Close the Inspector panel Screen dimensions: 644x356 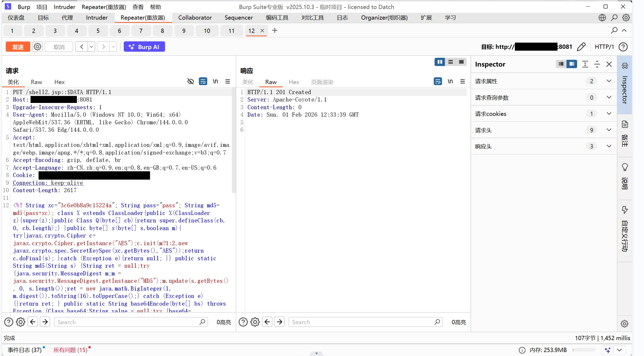point(609,64)
